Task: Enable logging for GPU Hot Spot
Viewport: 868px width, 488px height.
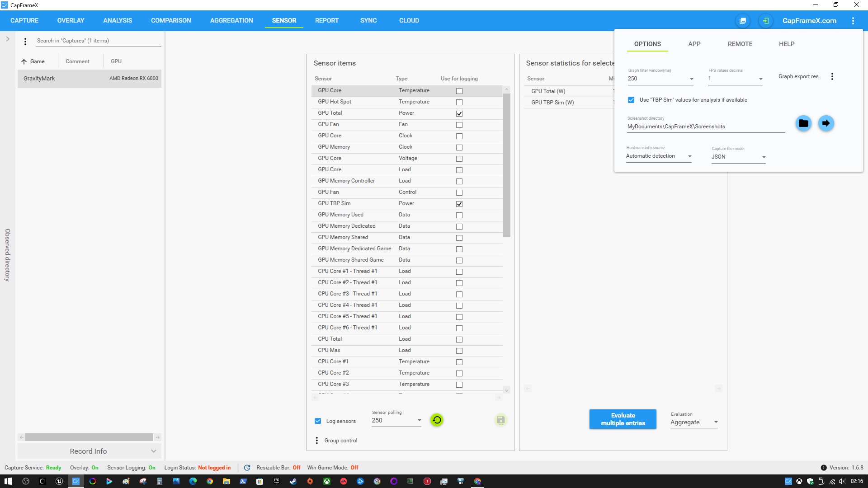Action: click(x=459, y=102)
